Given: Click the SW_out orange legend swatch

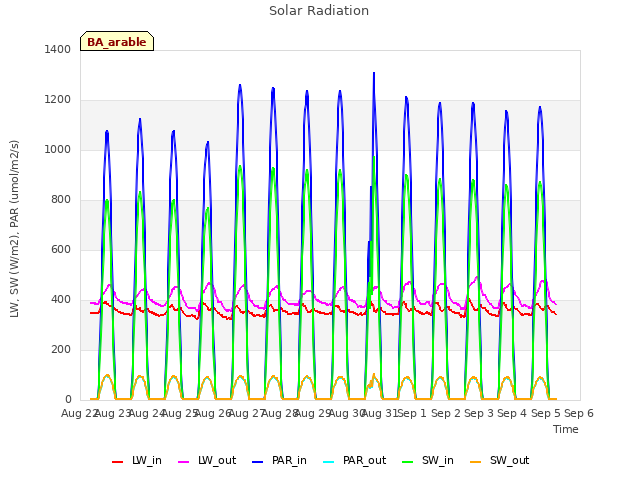Looking at the screenshot, I should click(476, 462).
